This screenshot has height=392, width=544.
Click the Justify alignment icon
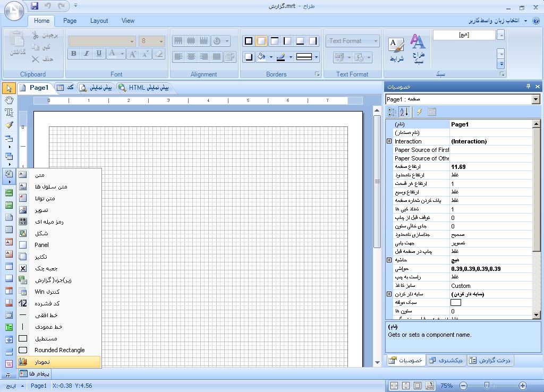217,56
